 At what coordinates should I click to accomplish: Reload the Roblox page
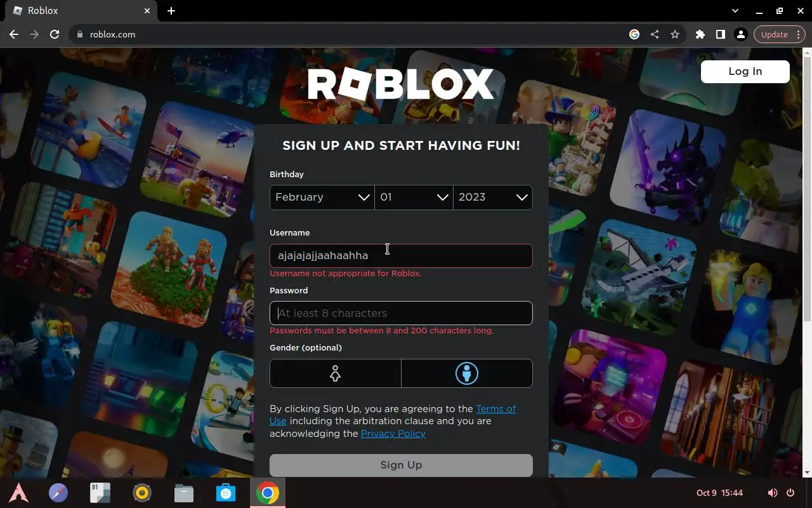(x=55, y=34)
